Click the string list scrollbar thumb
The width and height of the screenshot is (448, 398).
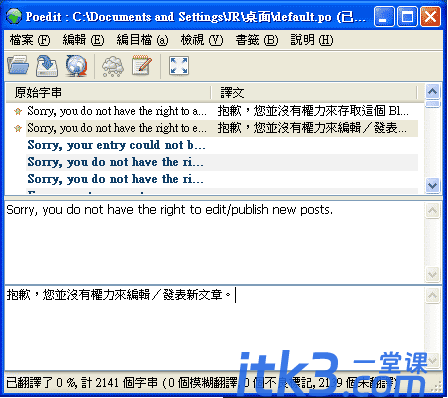pos(433,104)
